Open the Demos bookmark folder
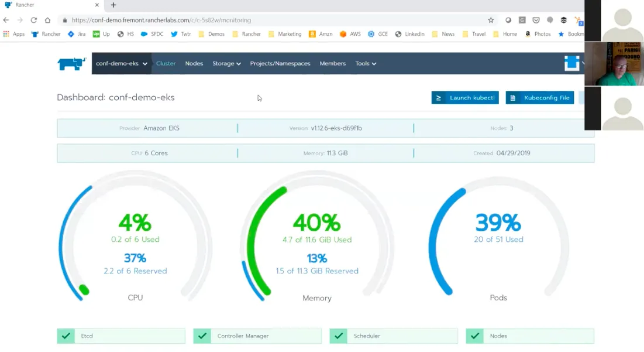This screenshot has height=352, width=644. (212, 34)
